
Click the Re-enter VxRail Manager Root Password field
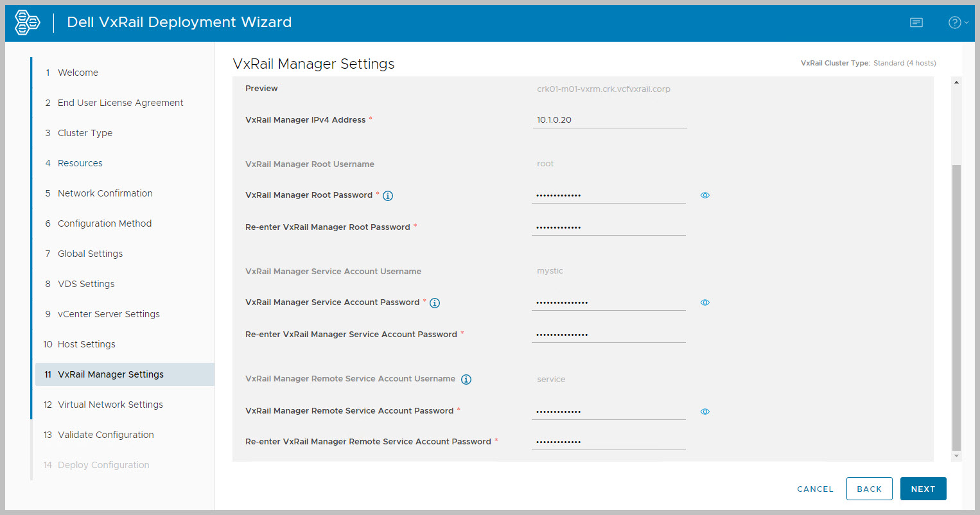click(x=608, y=227)
